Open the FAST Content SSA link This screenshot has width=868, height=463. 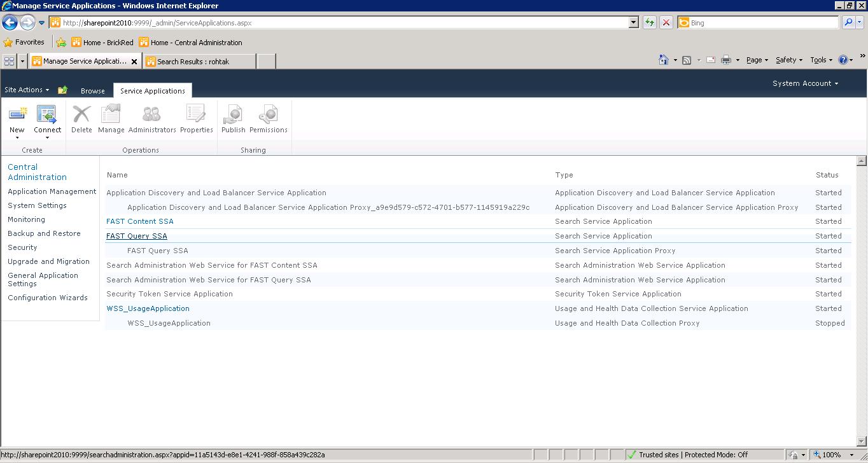coord(140,221)
